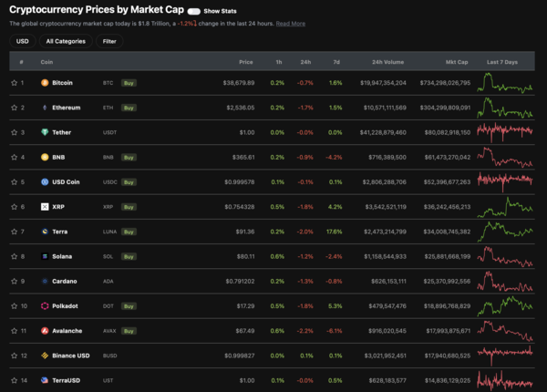Click the Polkadot coin logo
This screenshot has width=547, height=392.
tap(45, 306)
